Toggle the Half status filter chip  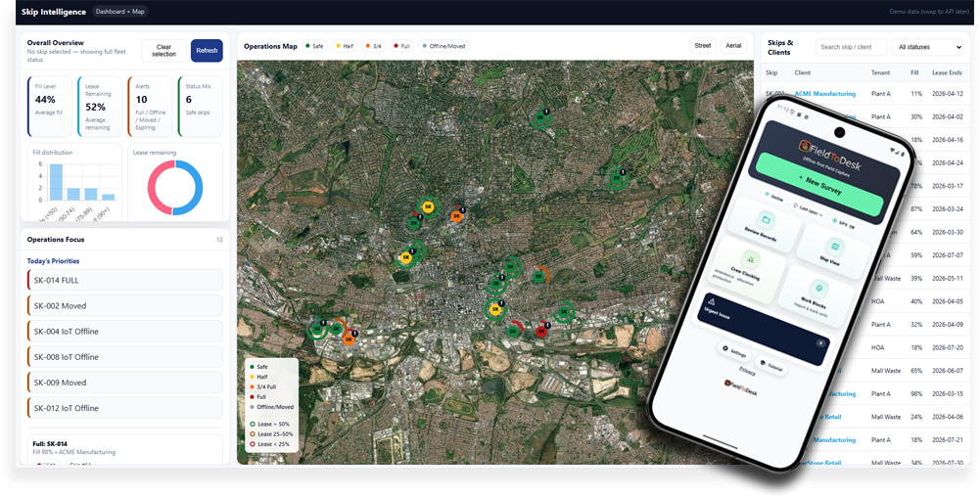click(346, 46)
